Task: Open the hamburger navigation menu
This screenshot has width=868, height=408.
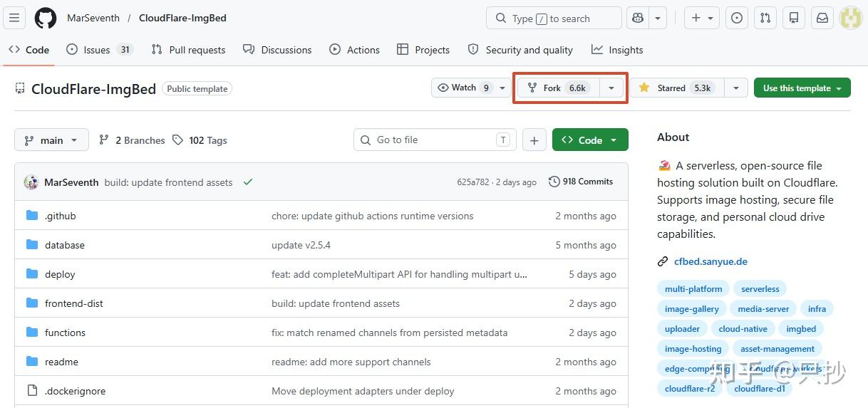Action: pyautogui.click(x=14, y=18)
